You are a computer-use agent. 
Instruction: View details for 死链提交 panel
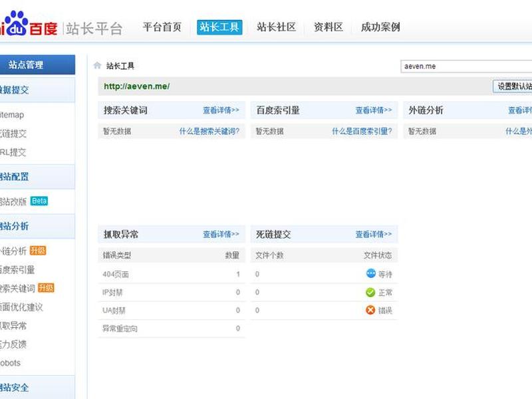tap(374, 234)
